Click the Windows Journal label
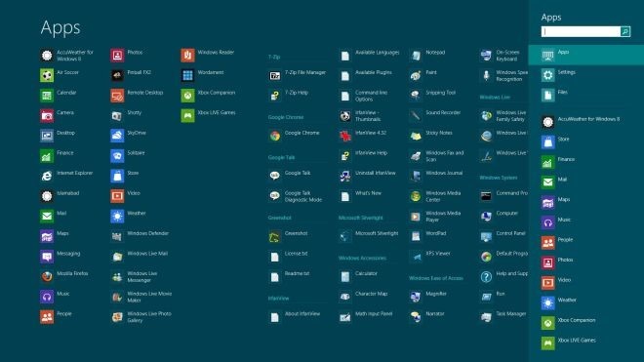The width and height of the screenshot is (644, 362). click(x=444, y=173)
